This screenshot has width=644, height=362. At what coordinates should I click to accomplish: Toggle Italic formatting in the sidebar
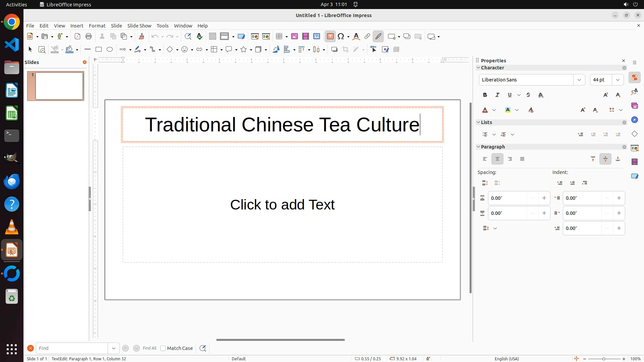497,95
